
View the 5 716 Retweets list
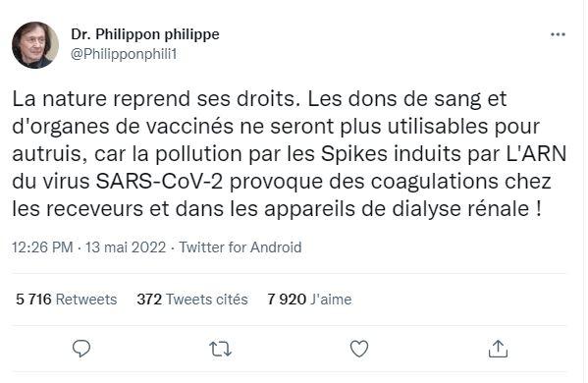coord(67,300)
